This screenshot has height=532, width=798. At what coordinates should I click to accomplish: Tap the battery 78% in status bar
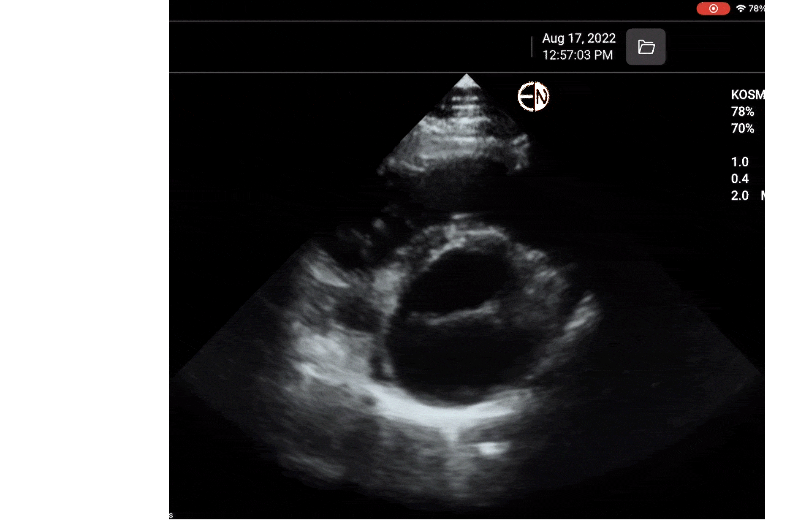pyautogui.click(x=756, y=8)
